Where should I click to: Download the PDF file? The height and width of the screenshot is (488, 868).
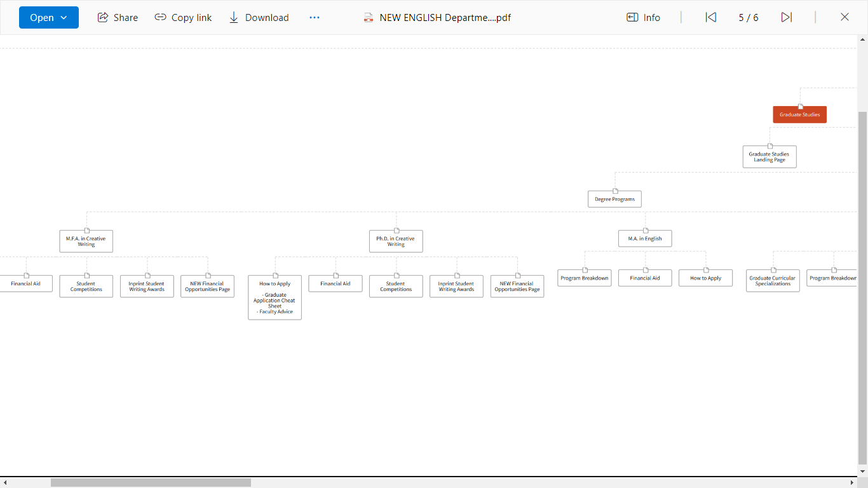(258, 18)
